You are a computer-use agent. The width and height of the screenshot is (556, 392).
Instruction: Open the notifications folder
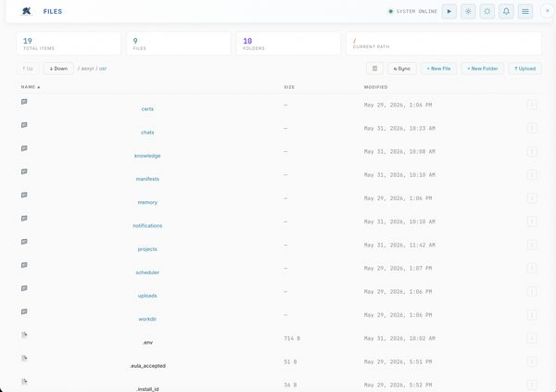point(147,225)
